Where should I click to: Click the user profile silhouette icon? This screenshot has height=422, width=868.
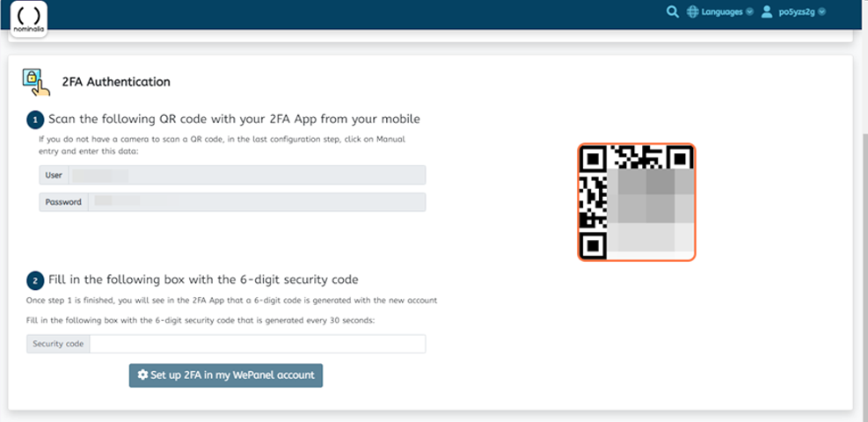(767, 11)
